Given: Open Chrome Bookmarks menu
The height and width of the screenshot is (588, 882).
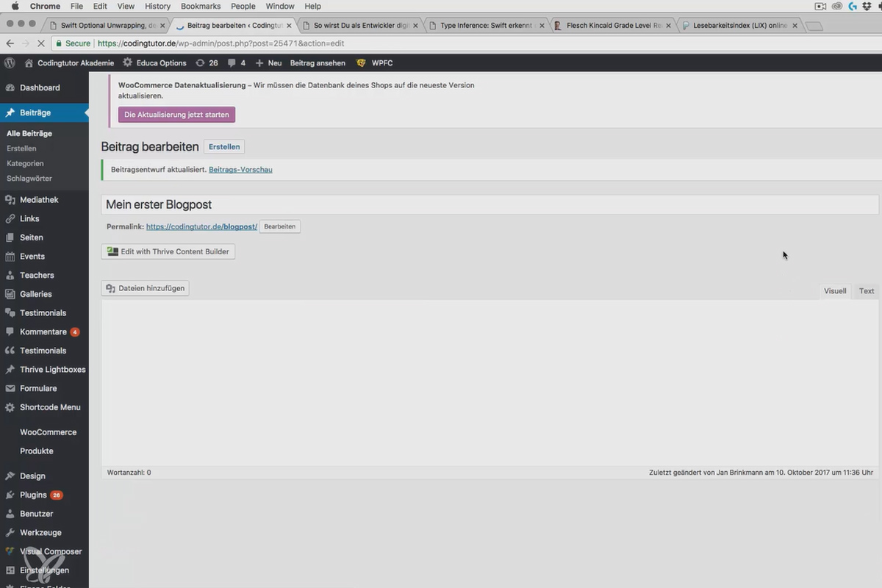Looking at the screenshot, I should coord(201,6).
